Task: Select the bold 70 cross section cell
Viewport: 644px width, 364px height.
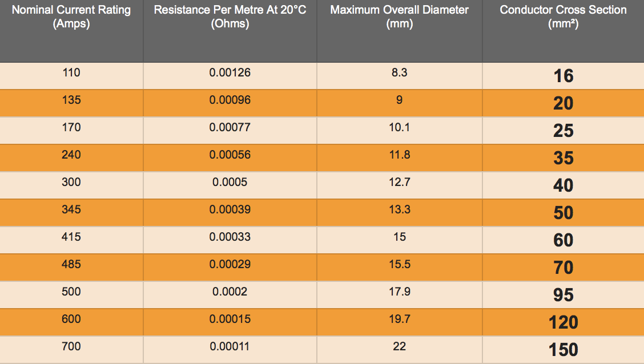Action: 563,268
